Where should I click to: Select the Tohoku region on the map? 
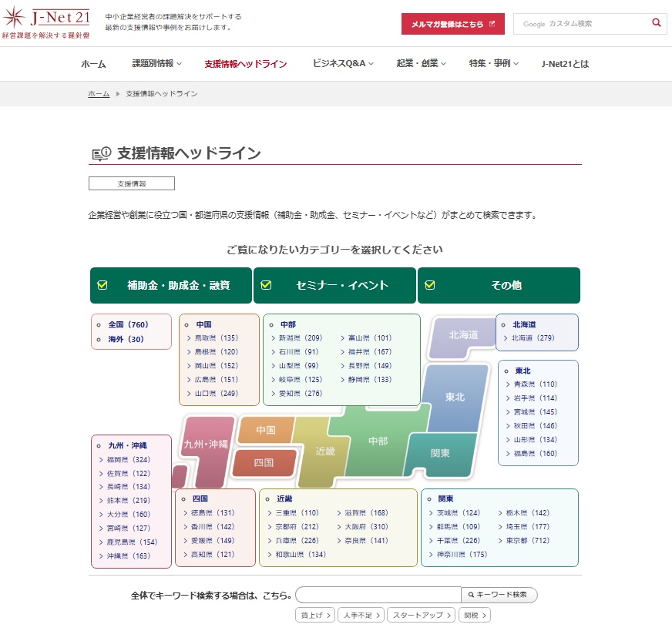click(455, 397)
